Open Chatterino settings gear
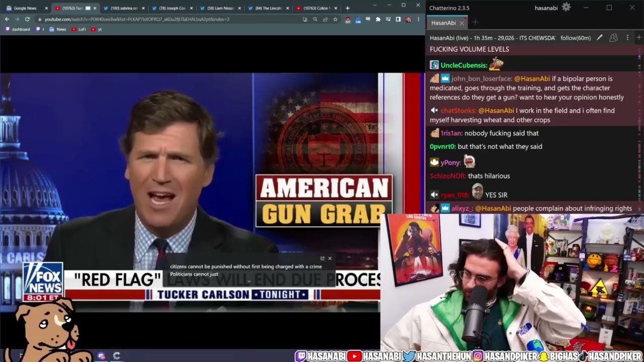The width and height of the screenshot is (644, 362). 566,7
